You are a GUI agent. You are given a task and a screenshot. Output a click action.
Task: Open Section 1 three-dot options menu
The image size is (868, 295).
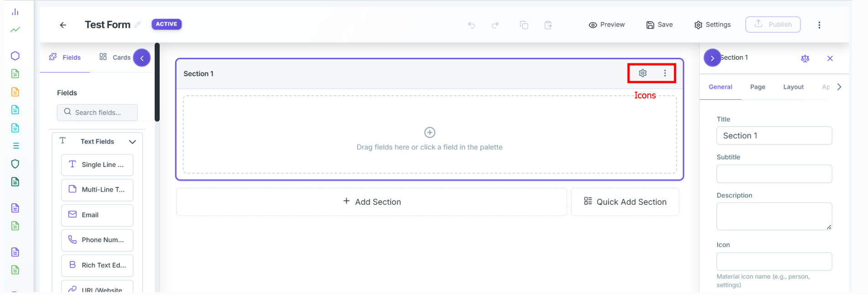pyautogui.click(x=665, y=73)
